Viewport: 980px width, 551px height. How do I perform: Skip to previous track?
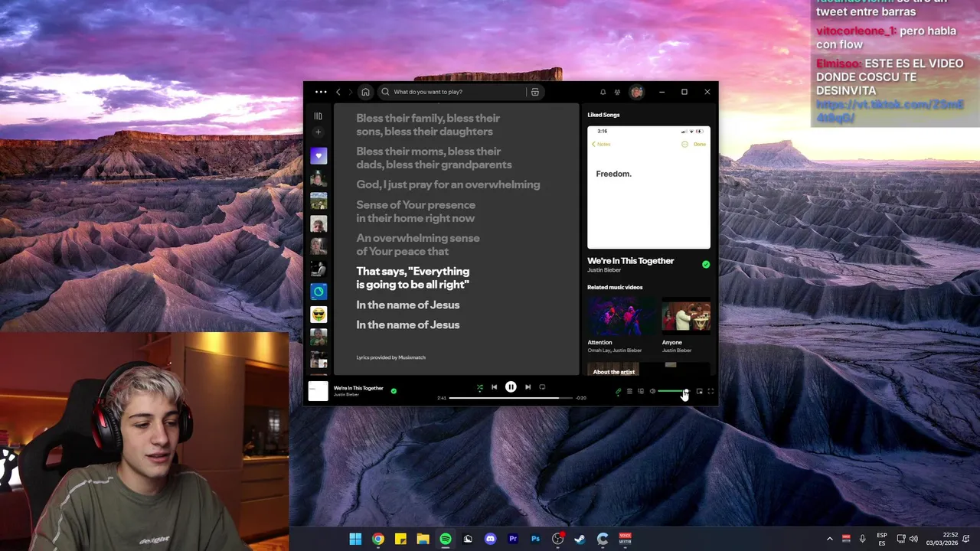coord(494,387)
